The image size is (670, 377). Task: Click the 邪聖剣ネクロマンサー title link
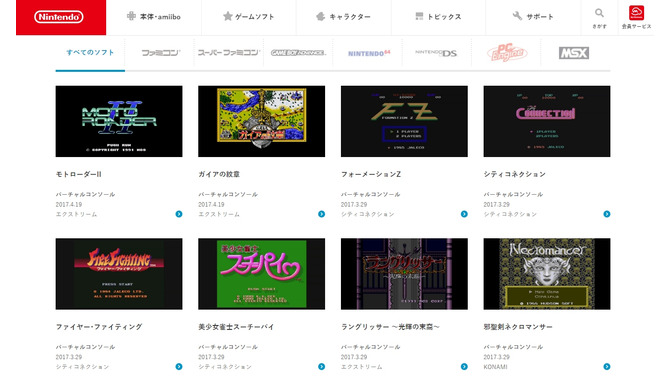coord(518,327)
